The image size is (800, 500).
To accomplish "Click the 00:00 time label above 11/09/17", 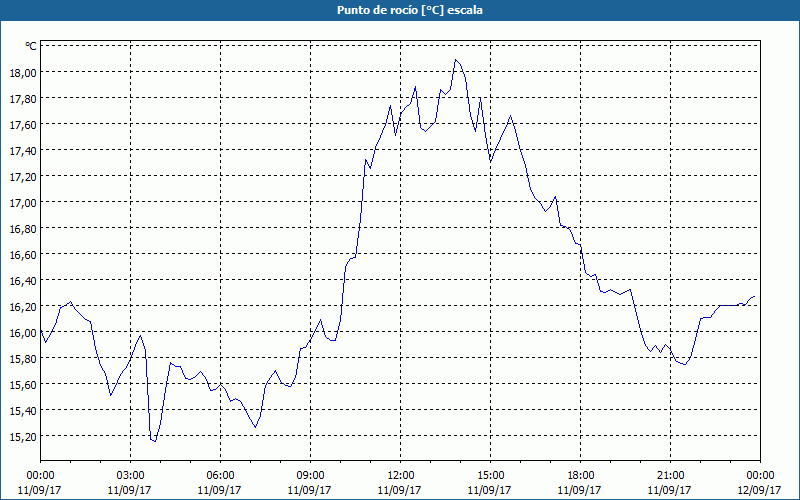I will (x=40, y=476).
